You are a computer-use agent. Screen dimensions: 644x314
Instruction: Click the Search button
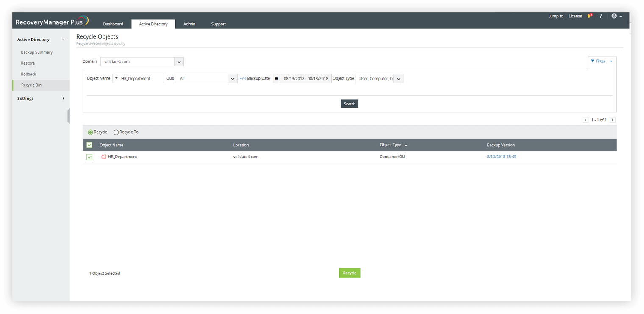coord(350,104)
